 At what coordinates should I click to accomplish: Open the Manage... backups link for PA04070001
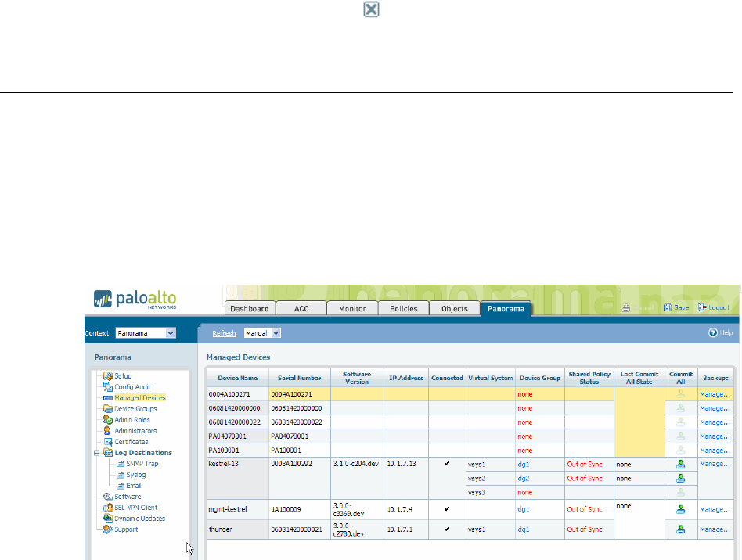pyautogui.click(x=715, y=436)
